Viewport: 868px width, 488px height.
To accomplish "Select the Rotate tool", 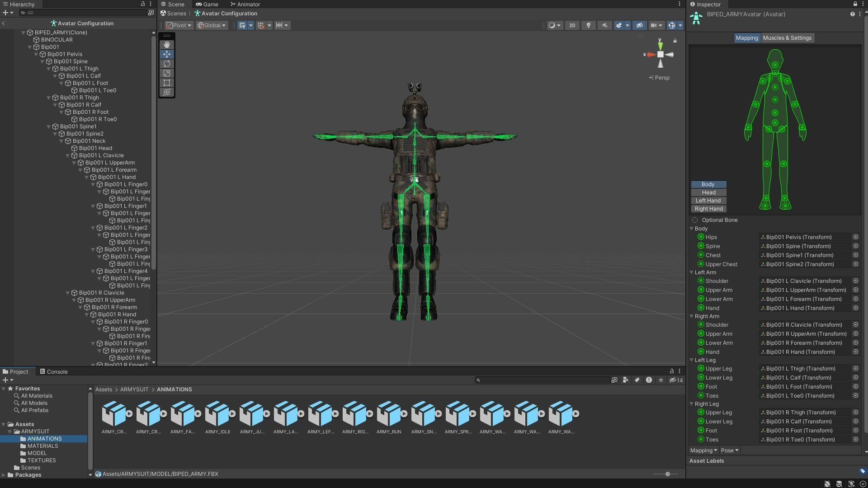I will click(167, 64).
